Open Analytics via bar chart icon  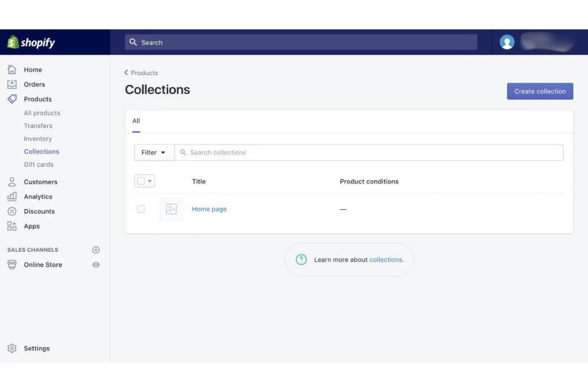click(12, 197)
